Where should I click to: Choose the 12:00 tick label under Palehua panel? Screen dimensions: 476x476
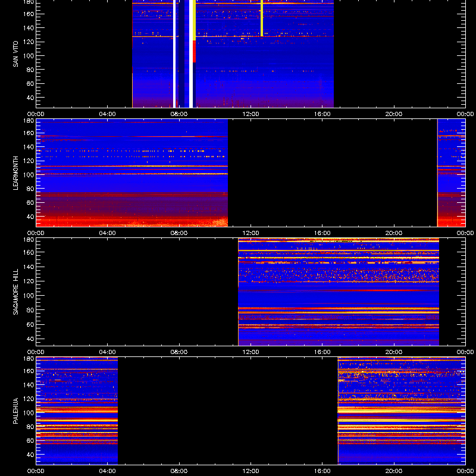click(x=250, y=471)
